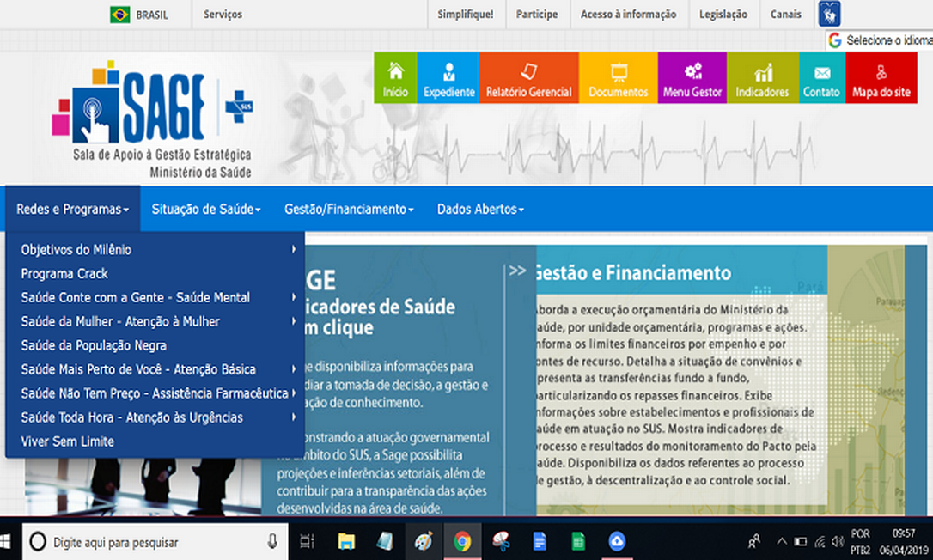Open the red Mapa do site tile
Screen dimensions: 933x560
pos(881,77)
